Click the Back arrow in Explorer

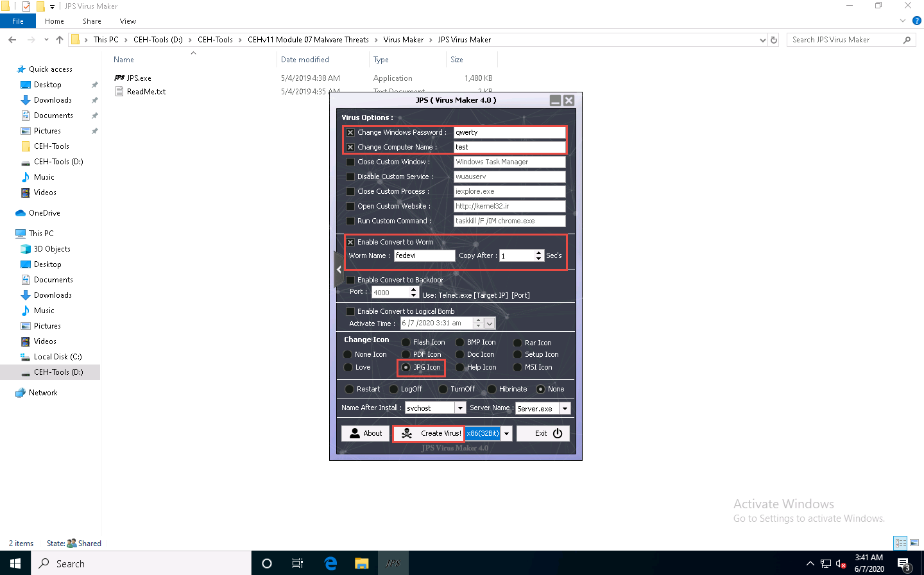[12, 40]
